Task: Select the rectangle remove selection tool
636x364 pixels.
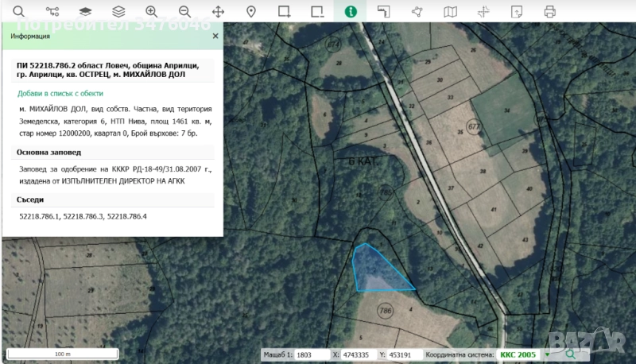Action: [317, 11]
